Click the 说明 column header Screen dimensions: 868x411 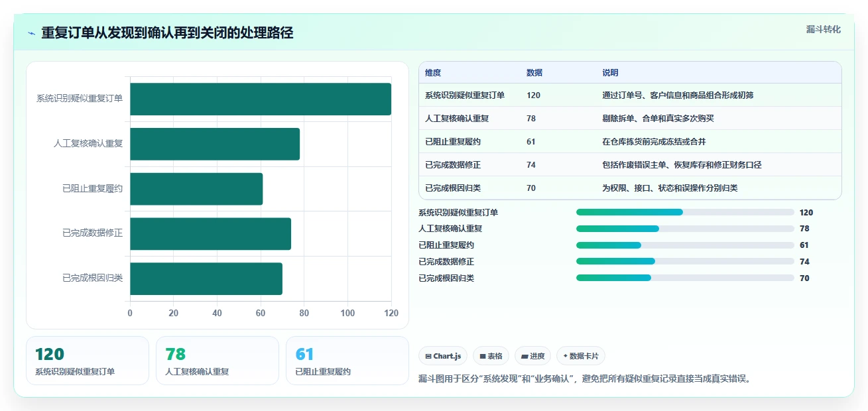[x=610, y=73]
